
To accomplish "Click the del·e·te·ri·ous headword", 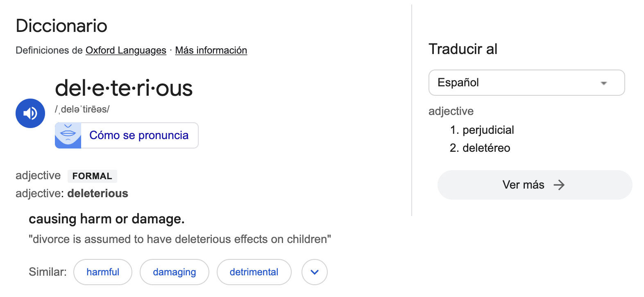I will click(x=124, y=88).
